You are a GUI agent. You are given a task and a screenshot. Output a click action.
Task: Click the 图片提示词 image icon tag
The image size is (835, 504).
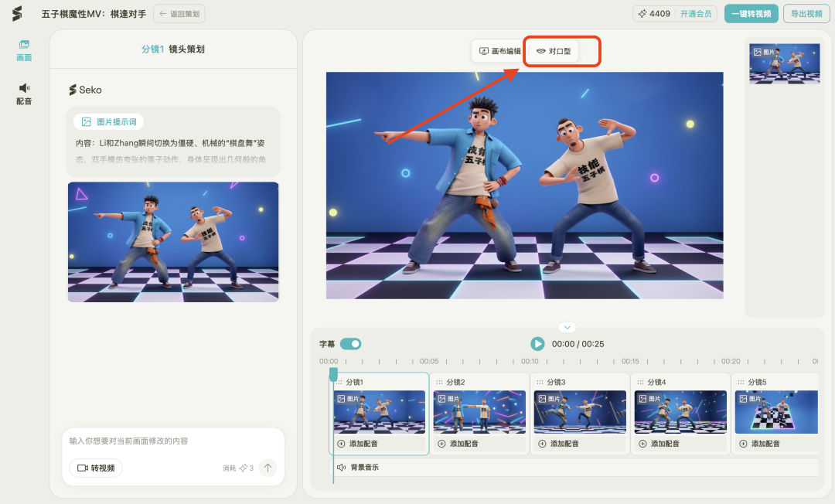point(87,122)
